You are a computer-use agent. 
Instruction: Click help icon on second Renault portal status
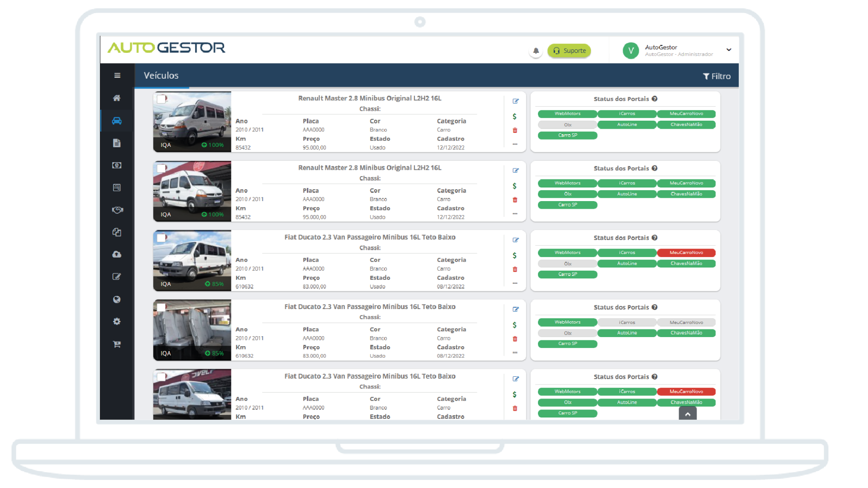click(x=655, y=169)
